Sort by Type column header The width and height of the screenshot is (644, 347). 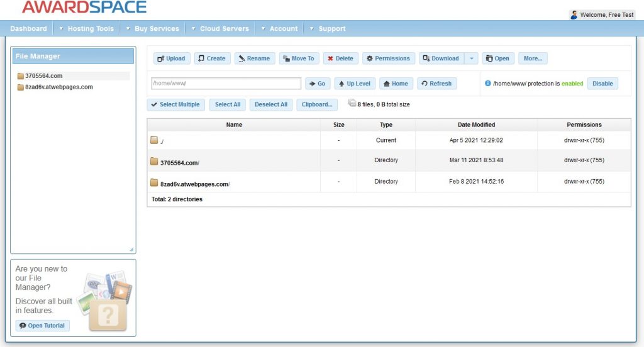tap(386, 125)
